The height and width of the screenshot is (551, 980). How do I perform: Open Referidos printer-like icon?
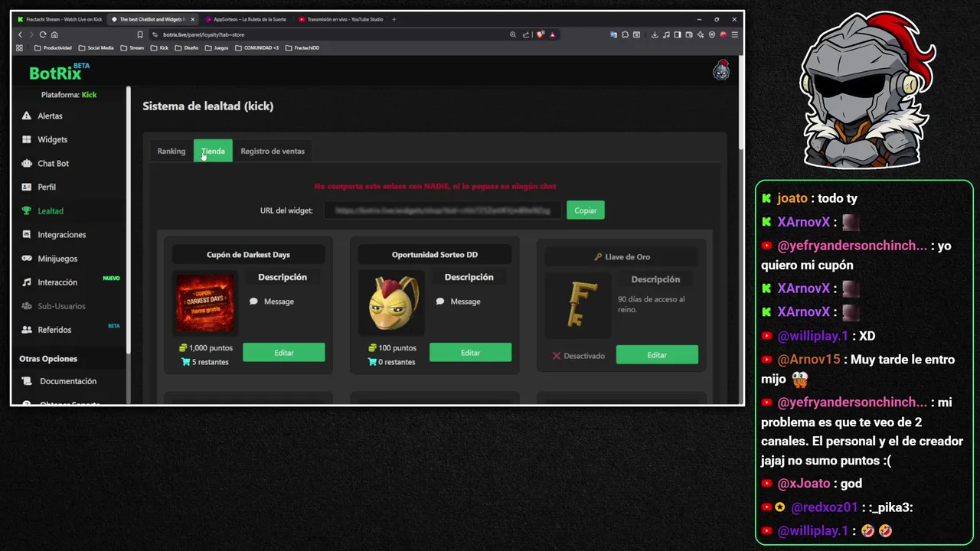[x=27, y=329]
